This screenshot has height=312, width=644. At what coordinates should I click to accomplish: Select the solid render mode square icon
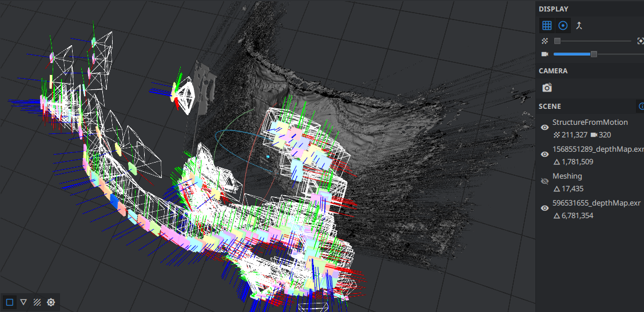click(10, 302)
